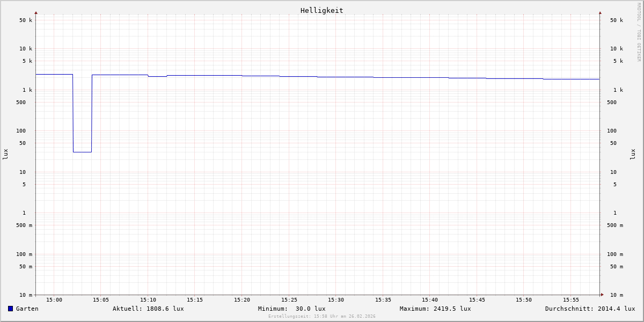Click the Helligkeit chart title
644x322 pixels.
point(321,10)
